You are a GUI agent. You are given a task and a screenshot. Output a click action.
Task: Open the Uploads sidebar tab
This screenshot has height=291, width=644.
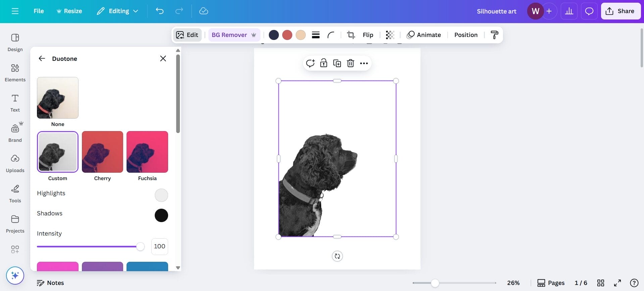pos(15,163)
